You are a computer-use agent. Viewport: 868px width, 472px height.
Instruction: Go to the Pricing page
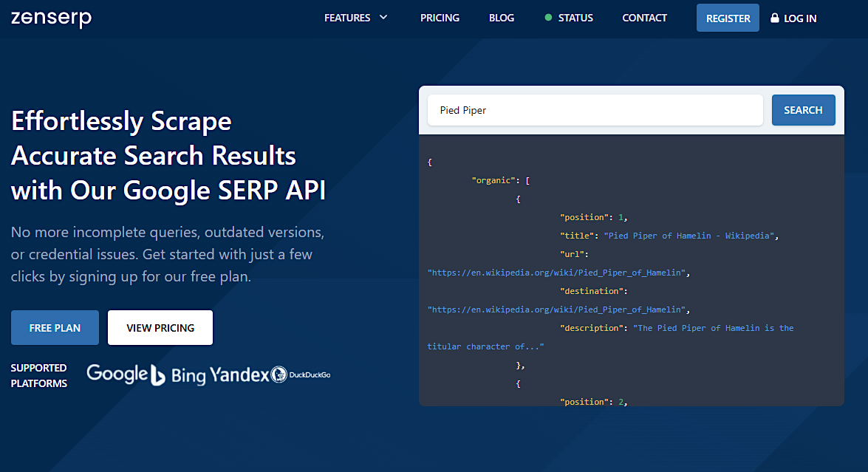click(440, 18)
